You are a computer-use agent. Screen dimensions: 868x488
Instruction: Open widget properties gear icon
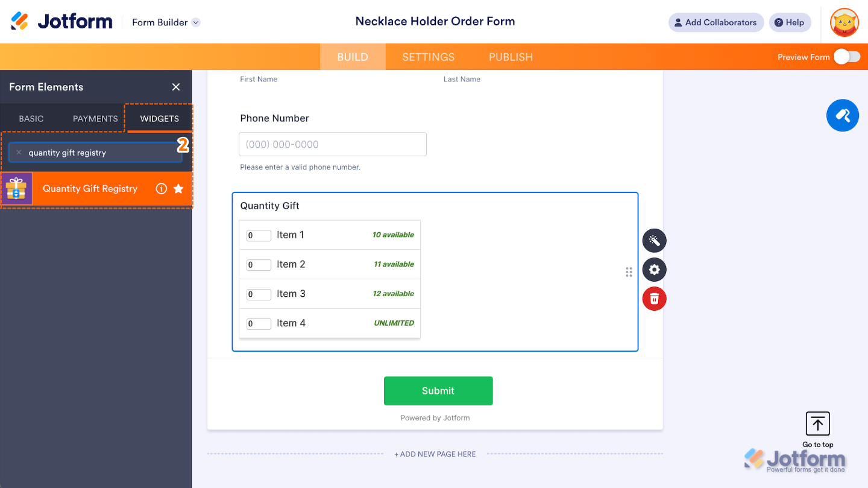654,270
